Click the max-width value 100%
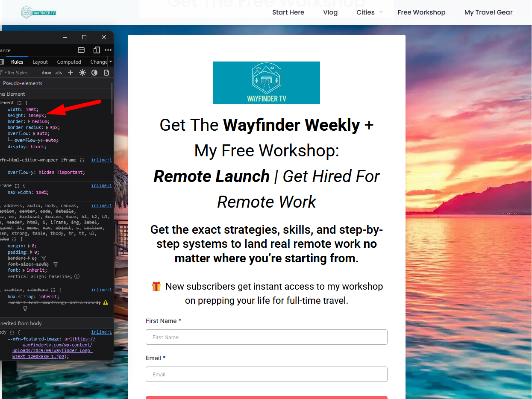The image size is (532, 399). click(x=41, y=193)
